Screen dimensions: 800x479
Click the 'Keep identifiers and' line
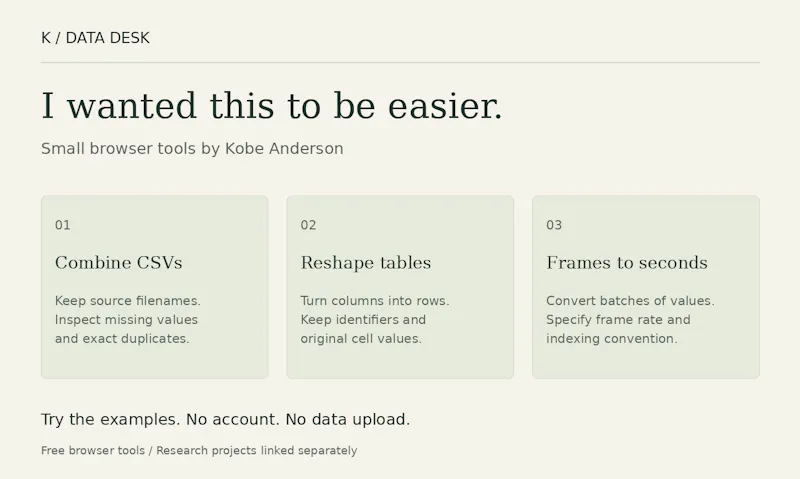tap(363, 320)
